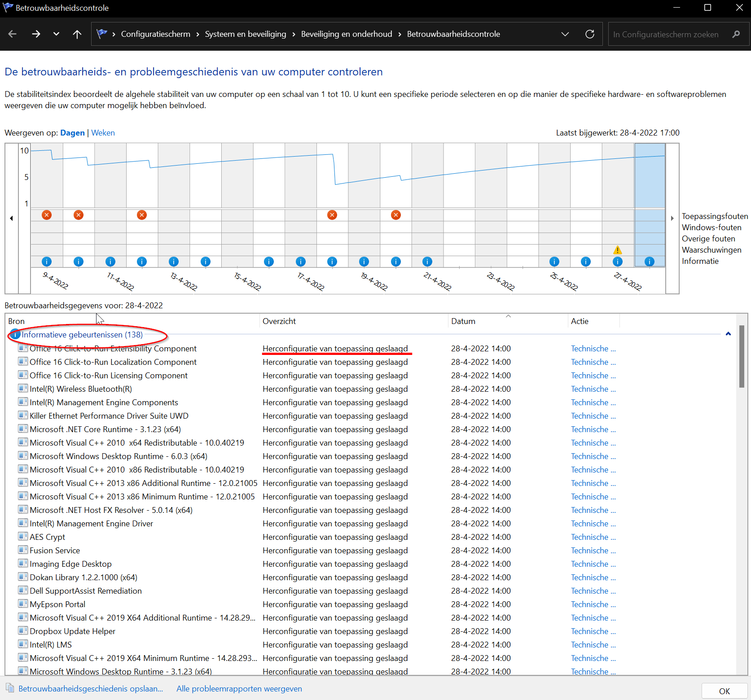Image resolution: width=751 pixels, height=700 pixels.
Task: Click the information icon in the highlighted 28-4-2022 column
Action: tap(650, 262)
